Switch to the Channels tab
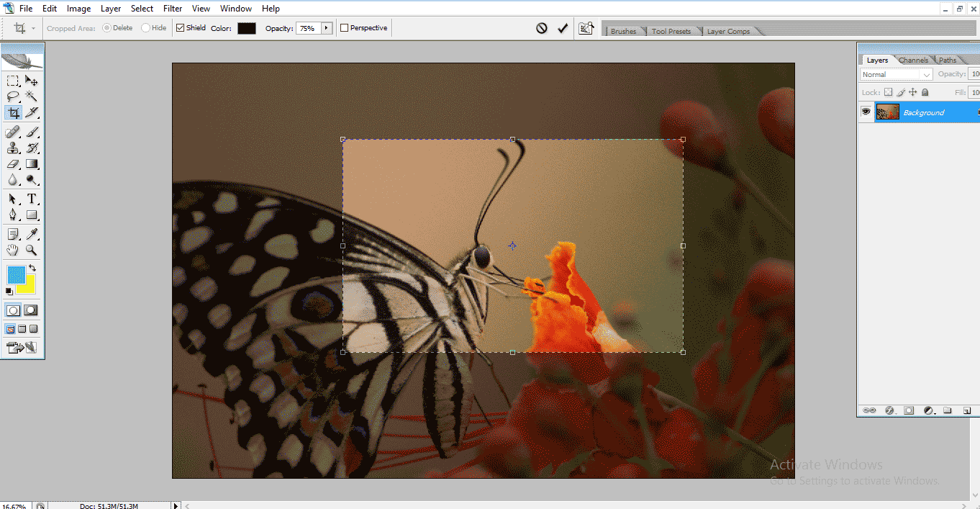980x509 pixels. point(913,60)
